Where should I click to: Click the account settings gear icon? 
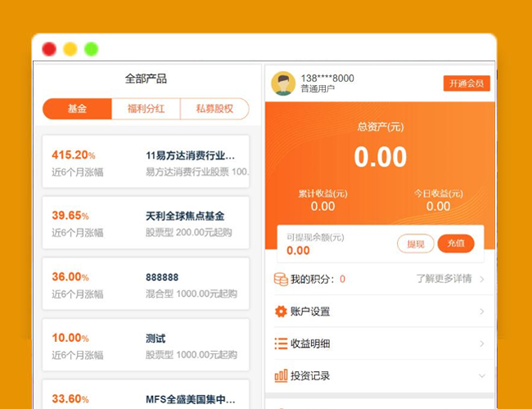pyautogui.click(x=281, y=312)
